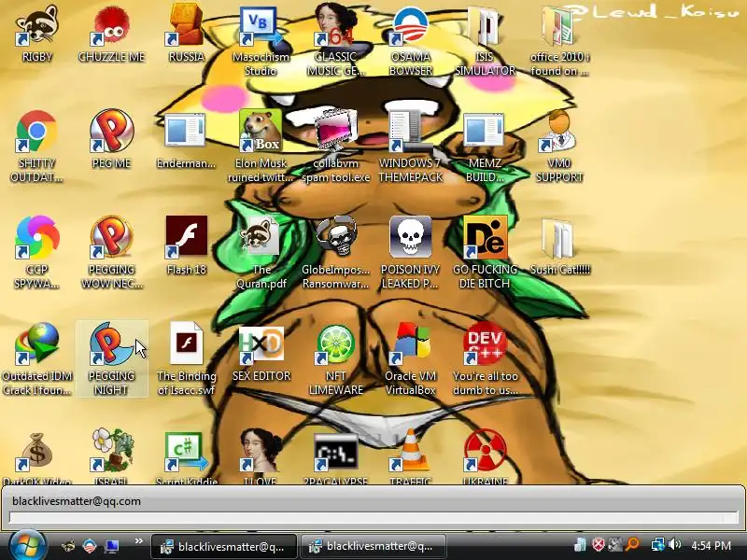Open the Delphi De shortcut icon

(485, 237)
